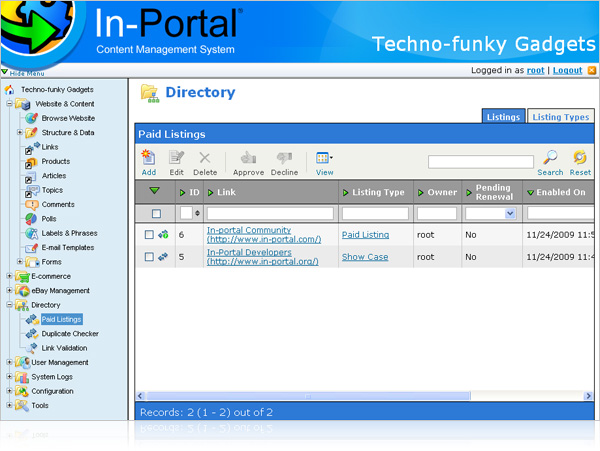
Task: Click the status icon in row 5
Action: coord(163,257)
